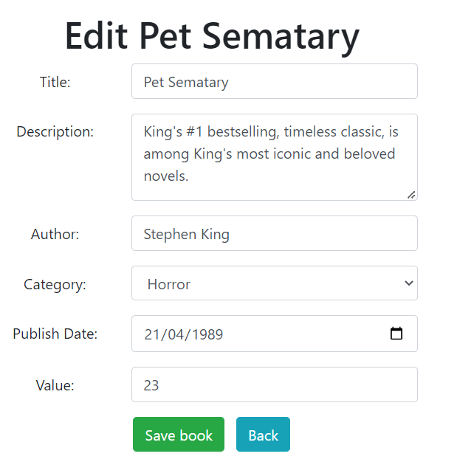Select the year segment 1989 in Publish Date

click(x=207, y=334)
